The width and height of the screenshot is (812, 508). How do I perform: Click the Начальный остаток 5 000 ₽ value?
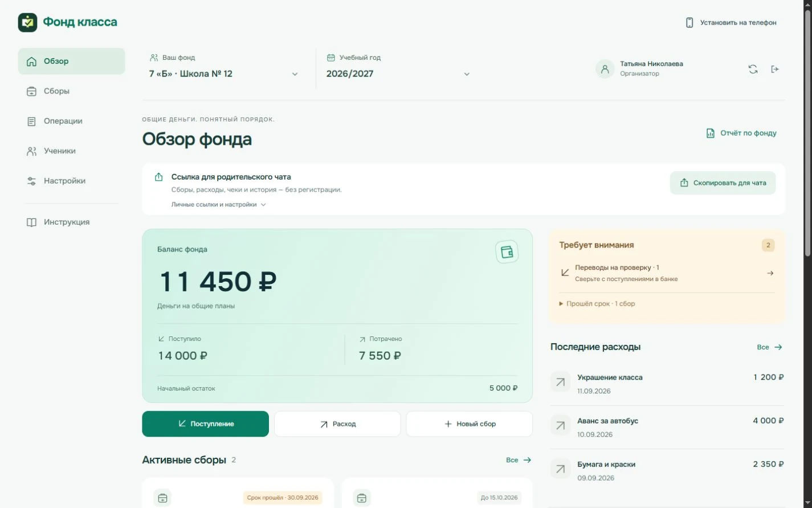point(503,388)
